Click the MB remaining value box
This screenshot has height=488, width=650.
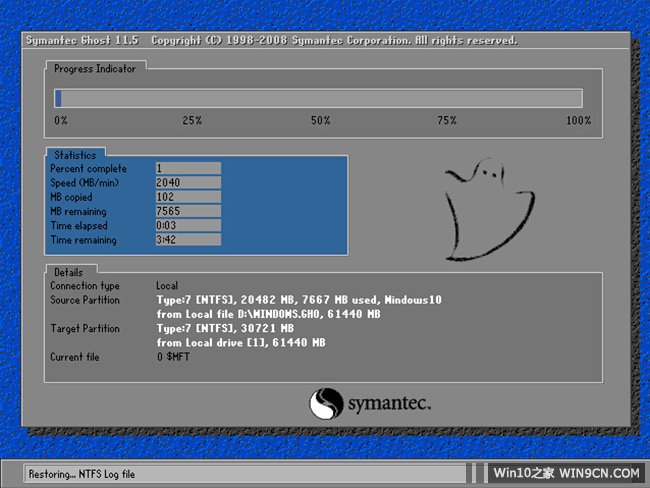[187, 212]
